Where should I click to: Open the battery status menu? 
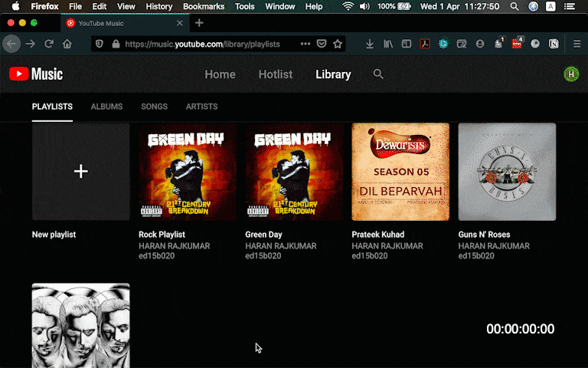point(394,6)
